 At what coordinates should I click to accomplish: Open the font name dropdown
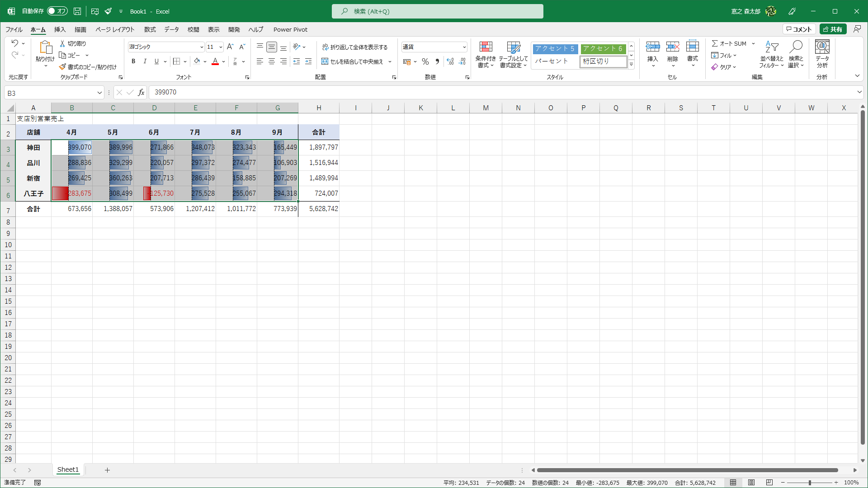[x=202, y=47]
